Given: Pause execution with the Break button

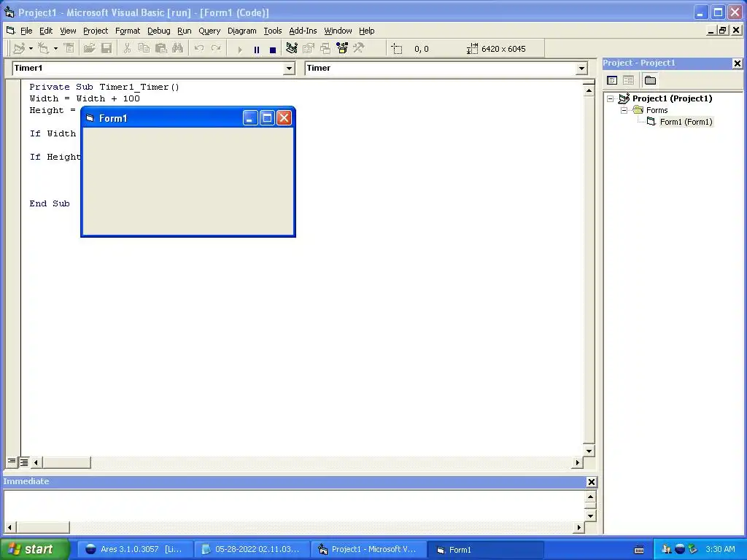Looking at the screenshot, I should click(257, 49).
